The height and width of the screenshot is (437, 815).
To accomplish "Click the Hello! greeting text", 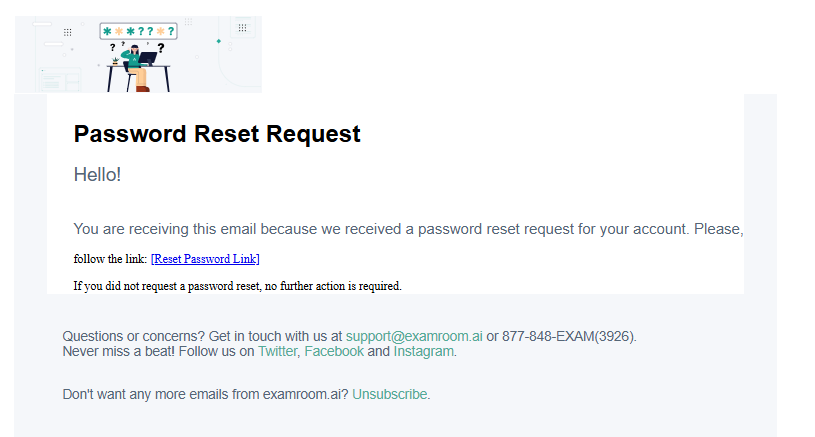I will pos(97,175).
